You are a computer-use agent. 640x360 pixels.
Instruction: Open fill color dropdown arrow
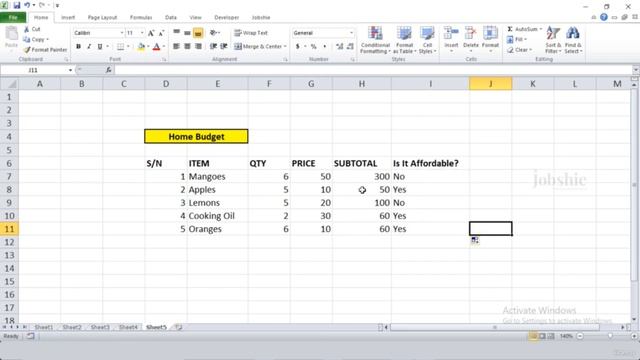(148, 47)
